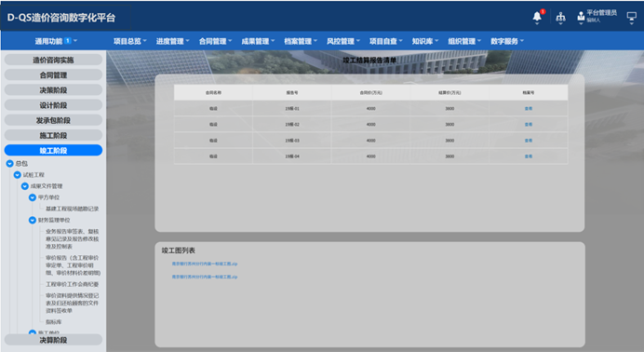Screen dimensions: 644x352
Task: Collapse the 财务监理单位 tree node
Action: click(x=33, y=220)
